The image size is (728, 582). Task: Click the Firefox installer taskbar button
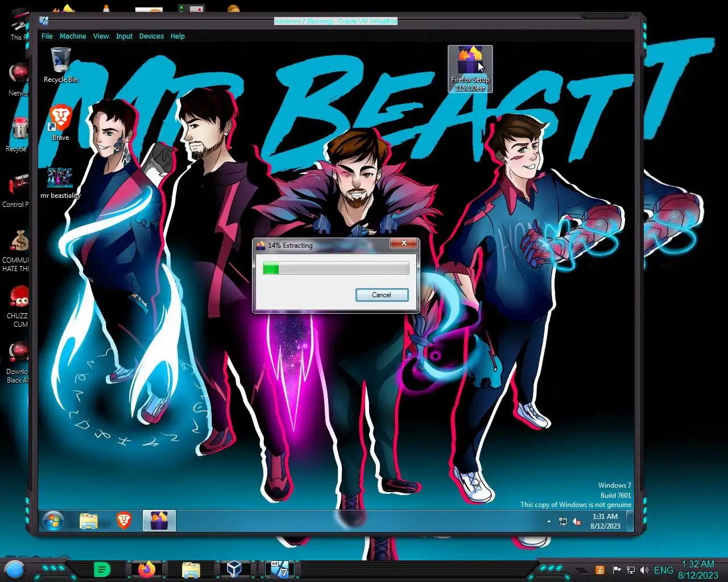159,521
